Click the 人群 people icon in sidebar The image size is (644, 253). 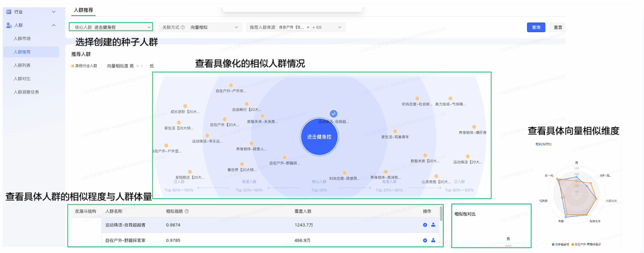[8, 25]
